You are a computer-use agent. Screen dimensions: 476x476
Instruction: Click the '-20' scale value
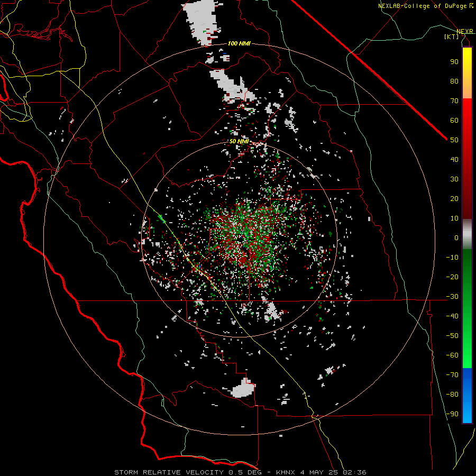click(452, 277)
